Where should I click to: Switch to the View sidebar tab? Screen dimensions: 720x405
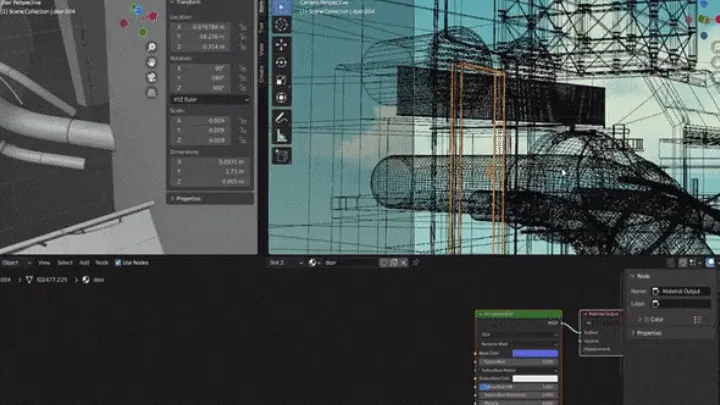pyautogui.click(x=262, y=49)
